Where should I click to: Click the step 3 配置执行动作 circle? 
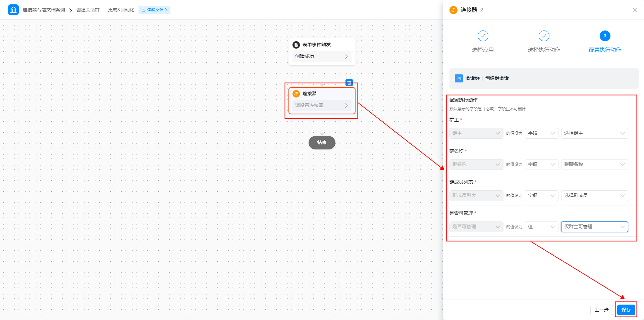(x=605, y=36)
